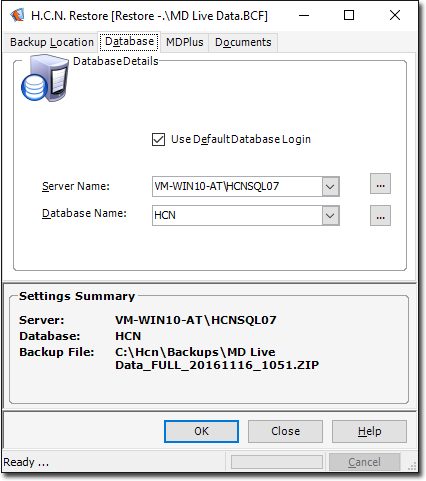Click the H.C.N. Restore title bar app icon
426x481 pixels.
(17, 15)
